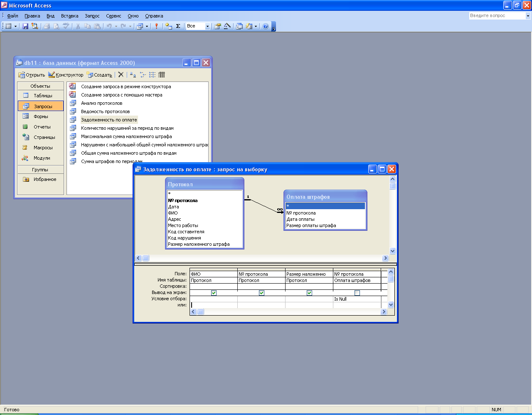Viewport: 532px width, 415px height.
Task: Click the File Search toolbar icon
Action: click(x=35, y=26)
